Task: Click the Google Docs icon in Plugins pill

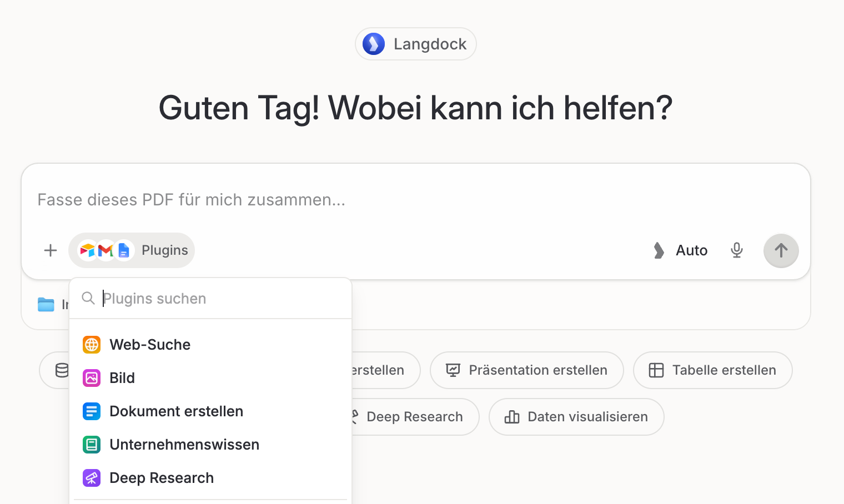Action: pyautogui.click(x=124, y=250)
